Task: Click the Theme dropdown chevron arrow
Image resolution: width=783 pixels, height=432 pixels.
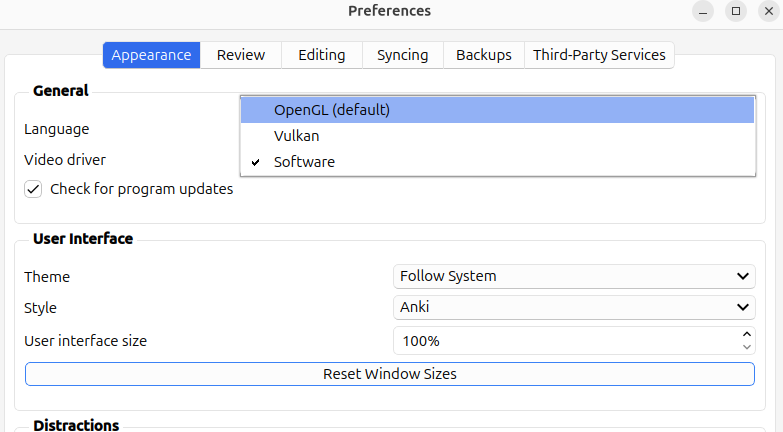Action: tap(743, 276)
